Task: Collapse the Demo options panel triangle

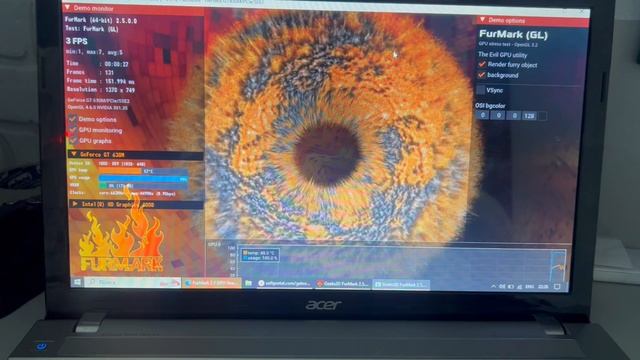Action: 482,20
